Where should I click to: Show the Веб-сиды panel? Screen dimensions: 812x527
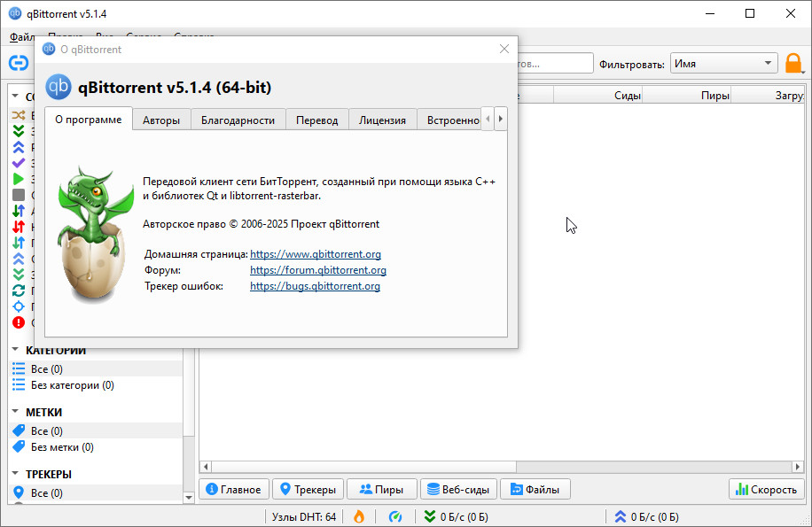click(x=456, y=489)
